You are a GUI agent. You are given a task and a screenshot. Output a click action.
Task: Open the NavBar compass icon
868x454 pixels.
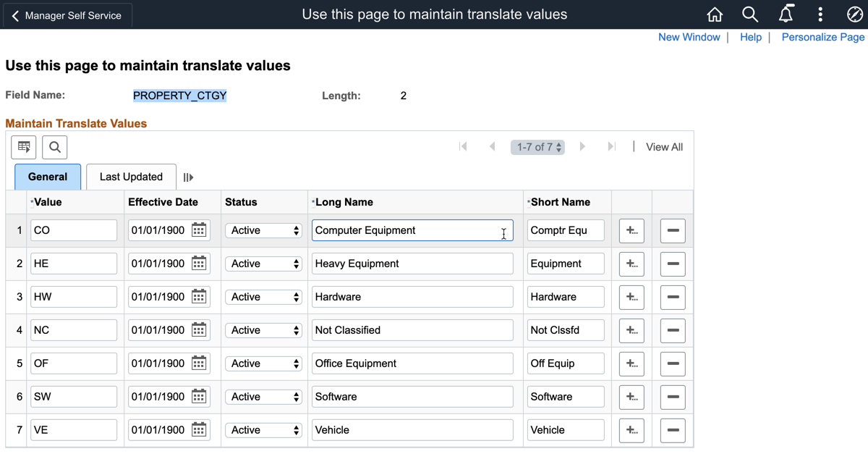click(x=854, y=14)
